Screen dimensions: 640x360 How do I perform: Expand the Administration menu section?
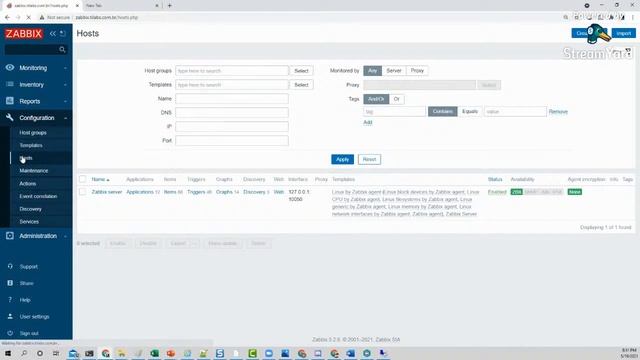point(36,236)
